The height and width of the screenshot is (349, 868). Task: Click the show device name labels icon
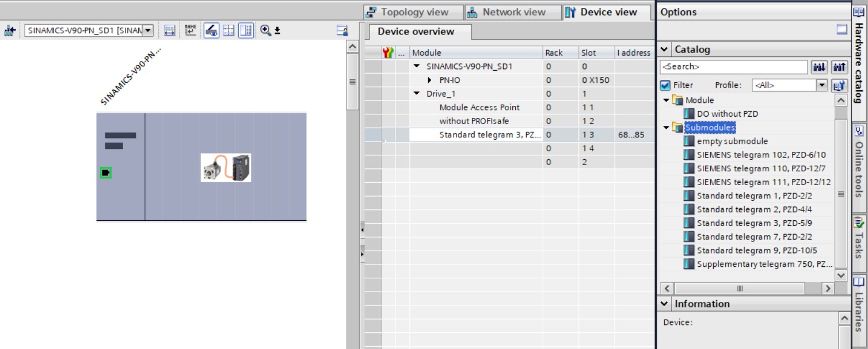coord(190,30)
